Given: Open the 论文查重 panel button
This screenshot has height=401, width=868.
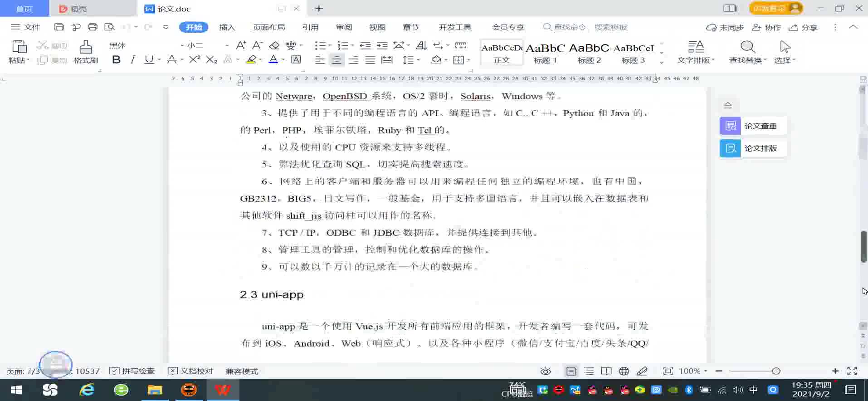Looking at the screenshot, I should click(x=753, y=126).
